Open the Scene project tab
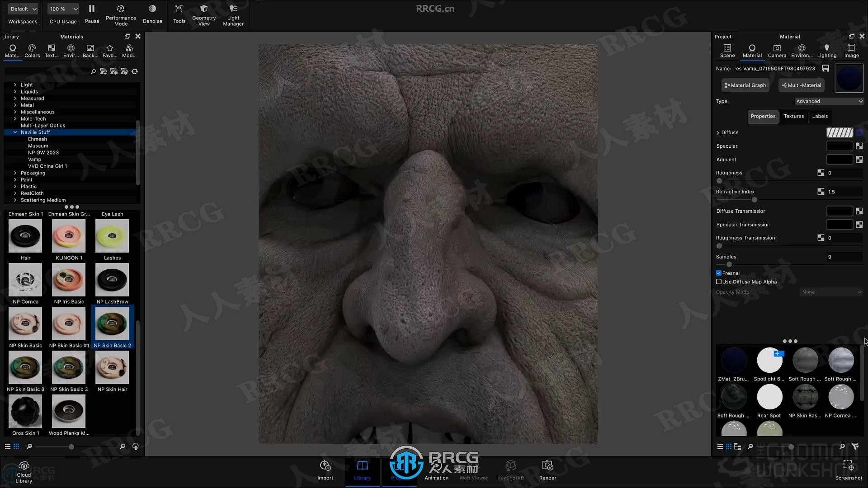The image size is (868, 488). click(727, 51)
